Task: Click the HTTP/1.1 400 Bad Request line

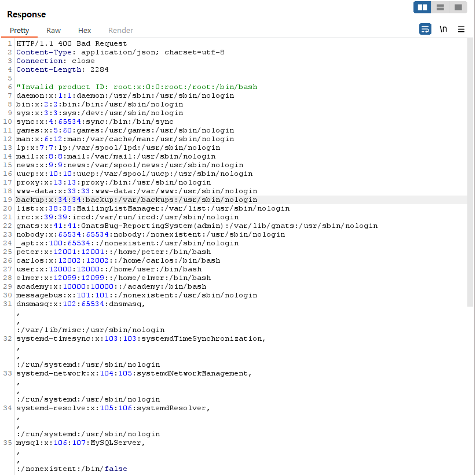Action: tap(72, 43)
